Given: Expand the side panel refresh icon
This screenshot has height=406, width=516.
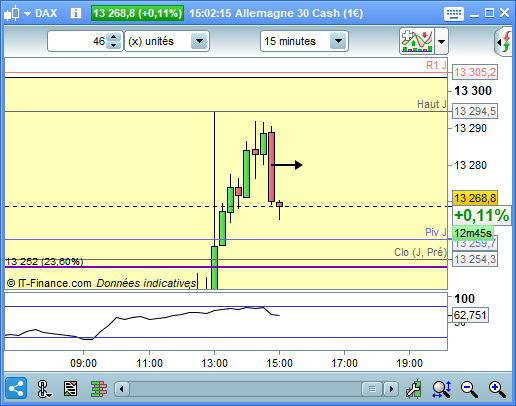Looking at the screenshot, I should tap(504, 42).
